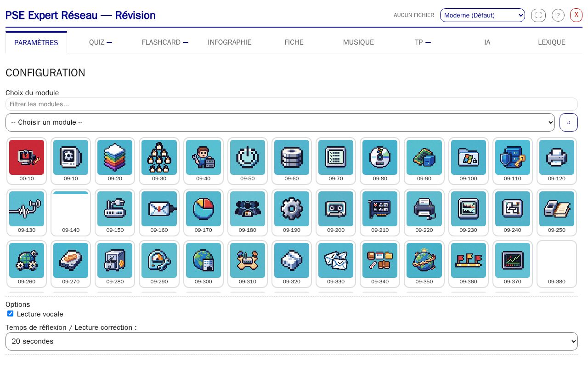This screenshot has height=368, width=588.
Task: Open module 09-20 with the layered stack icon
Action: pos(115,161)
